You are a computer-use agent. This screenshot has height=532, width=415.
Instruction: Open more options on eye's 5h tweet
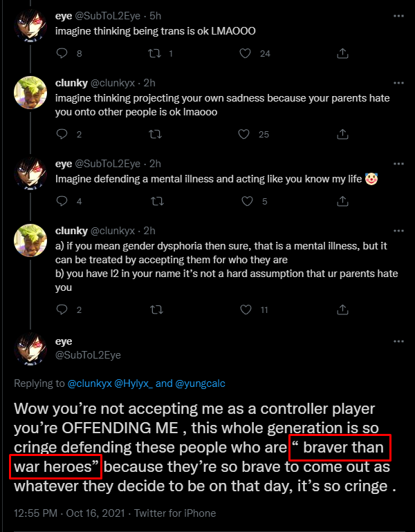click(398, 15)
